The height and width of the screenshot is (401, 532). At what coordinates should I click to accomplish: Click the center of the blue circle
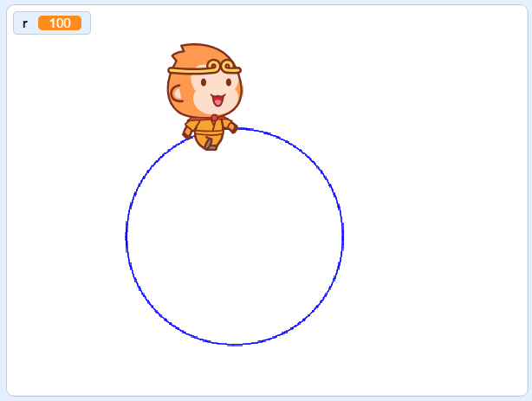[235, 236]
